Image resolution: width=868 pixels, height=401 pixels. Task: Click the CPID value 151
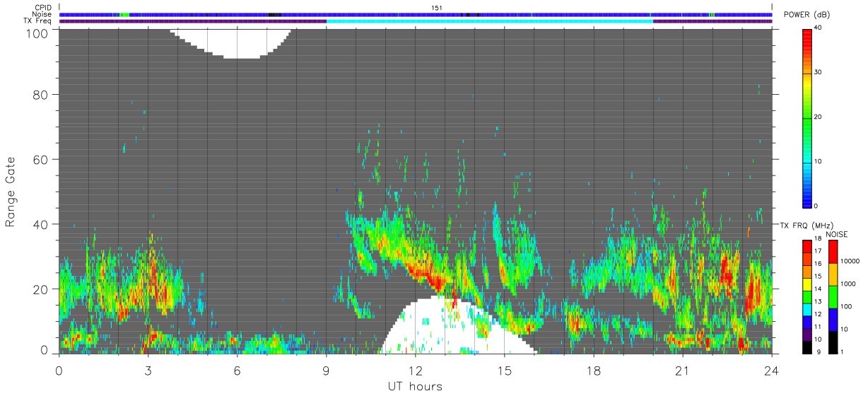click(437, 8)
